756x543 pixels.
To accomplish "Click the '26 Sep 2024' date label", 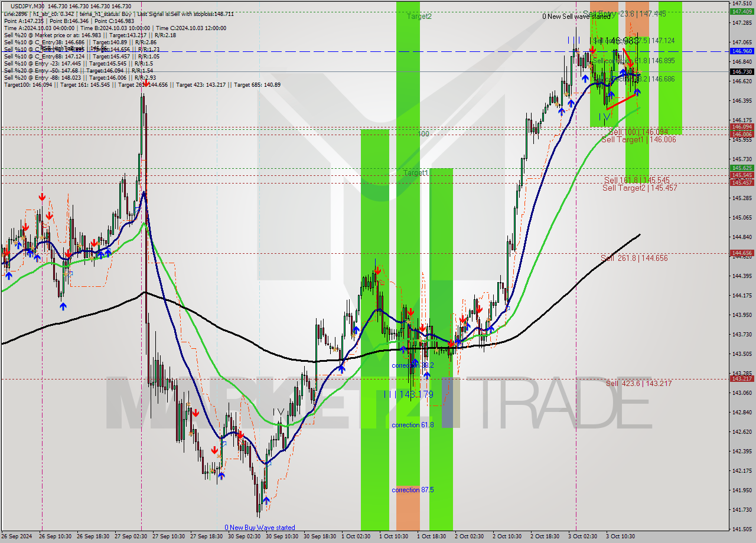I will click(x=17, y=537).
